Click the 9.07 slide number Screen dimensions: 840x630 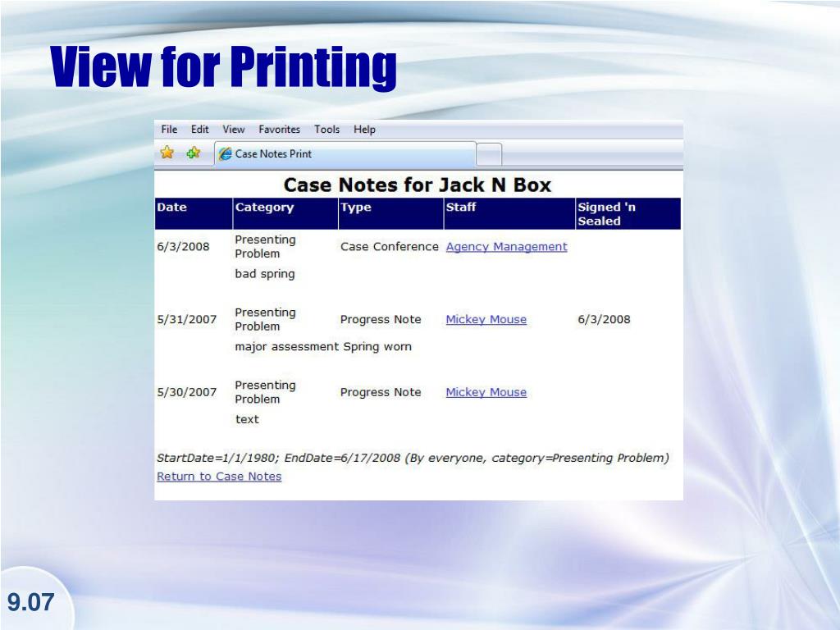[30, 602]
